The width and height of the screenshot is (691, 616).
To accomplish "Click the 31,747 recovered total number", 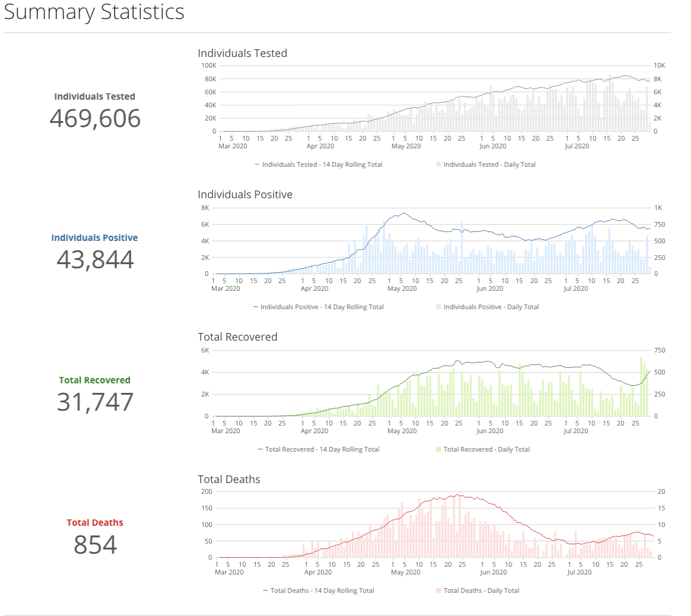I will pyautogui.click(x=95, y=402).
